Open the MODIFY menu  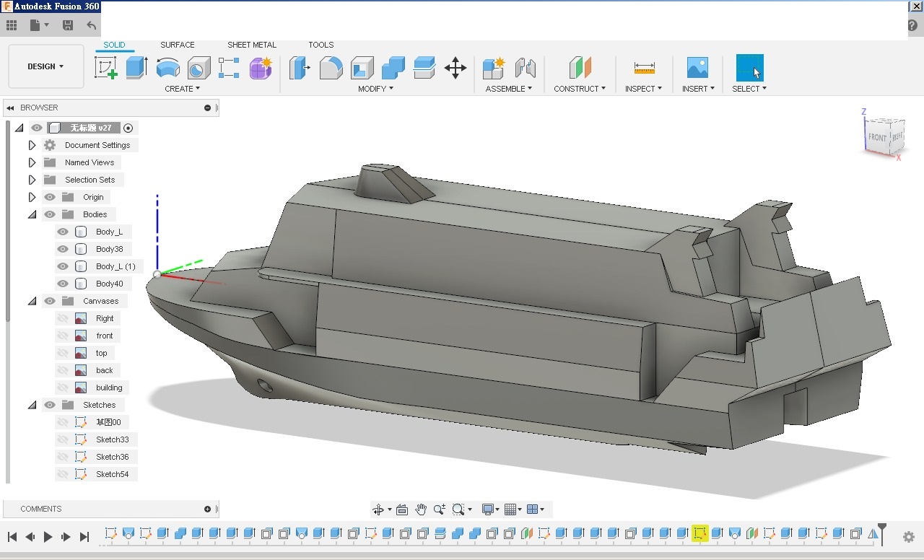click(x=375, y=89)
